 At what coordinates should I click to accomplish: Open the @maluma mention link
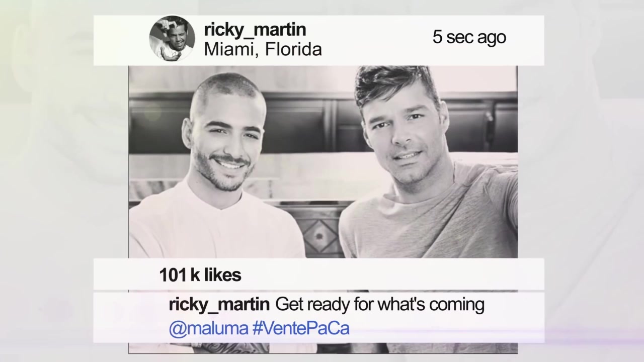click(x=208, y=329)
